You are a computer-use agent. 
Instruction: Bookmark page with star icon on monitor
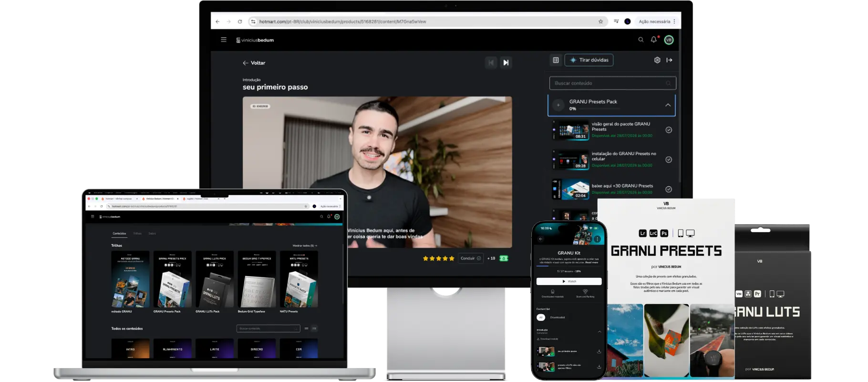point(600,21)
